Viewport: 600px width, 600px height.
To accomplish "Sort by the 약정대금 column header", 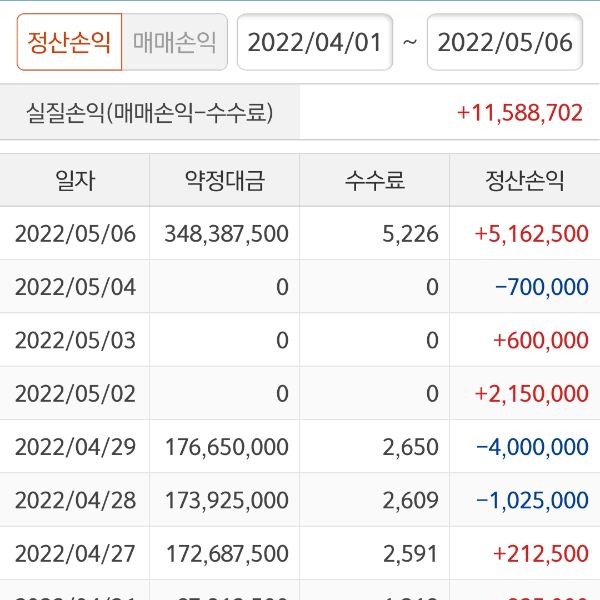I will tap(225, 181).
